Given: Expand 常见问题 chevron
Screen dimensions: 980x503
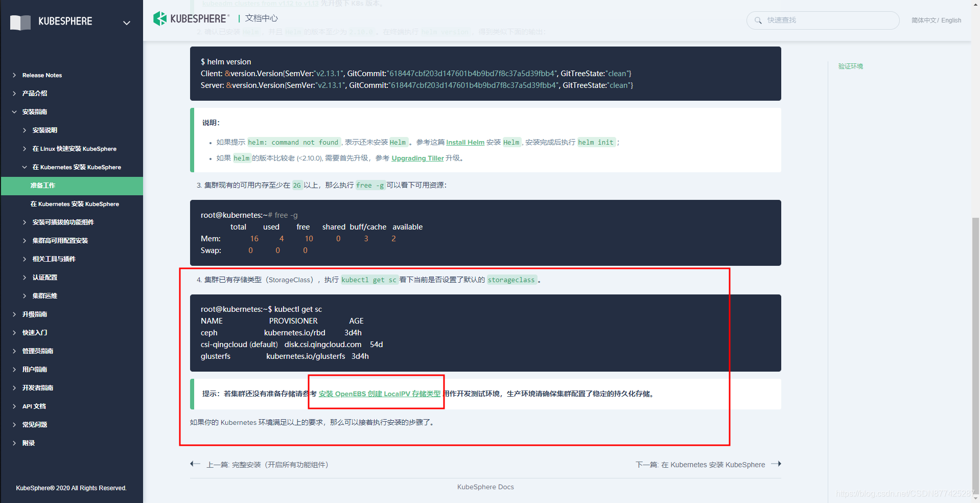Looking at the screenshot, I should point(14,425).
